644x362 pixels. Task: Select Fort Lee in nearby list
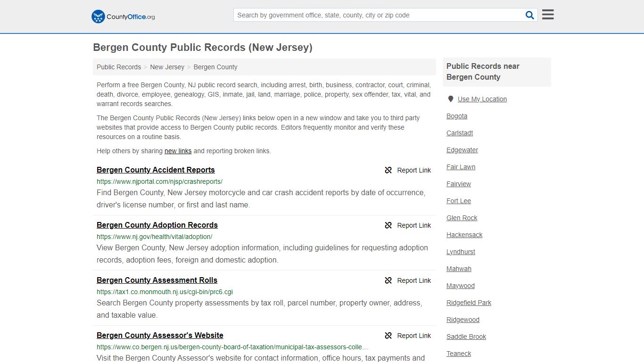point(459,201)
